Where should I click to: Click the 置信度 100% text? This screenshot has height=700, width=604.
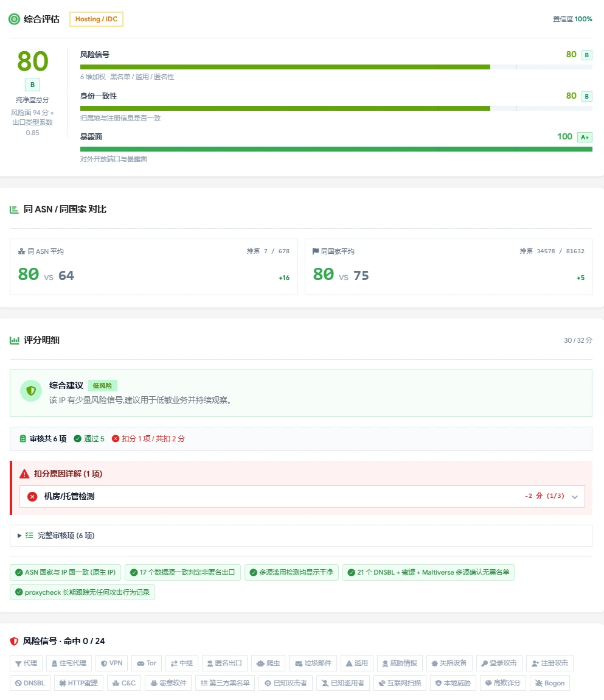(572, 19)
